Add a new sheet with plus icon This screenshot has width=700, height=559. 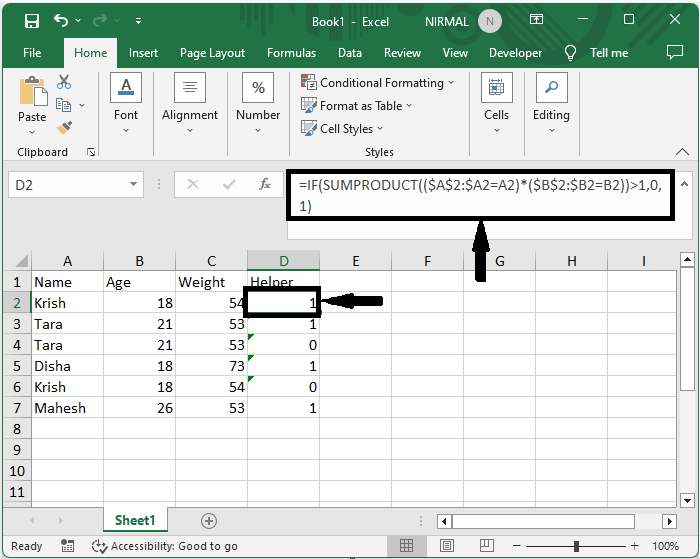click(209, 520)
